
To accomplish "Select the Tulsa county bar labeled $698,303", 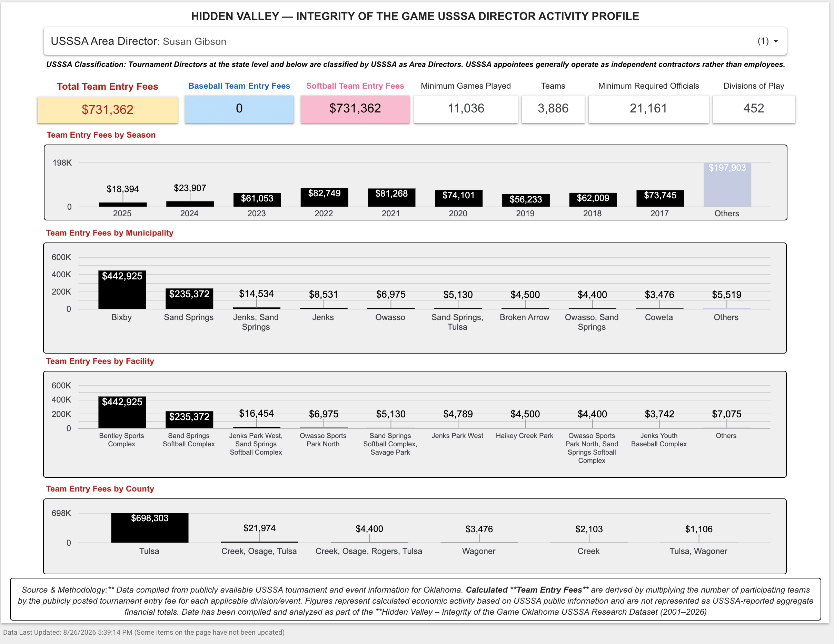I will point(150,527).
